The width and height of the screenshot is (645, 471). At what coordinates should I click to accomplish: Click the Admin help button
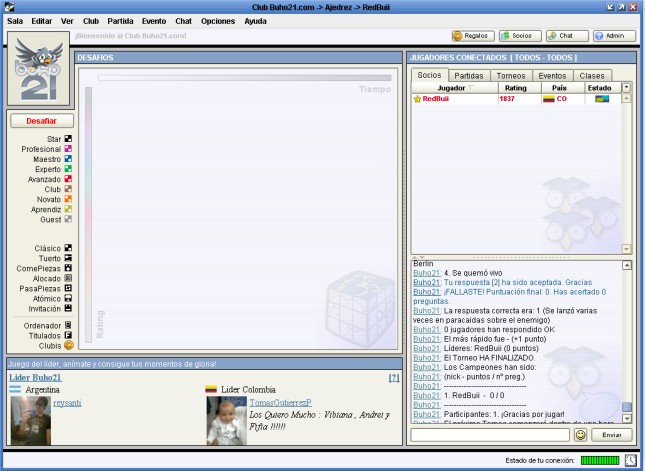pos(613,36)
